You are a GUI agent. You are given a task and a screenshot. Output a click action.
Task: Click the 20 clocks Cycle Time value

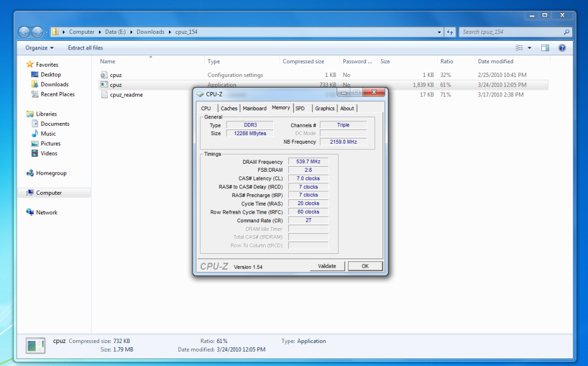point(308,203)
